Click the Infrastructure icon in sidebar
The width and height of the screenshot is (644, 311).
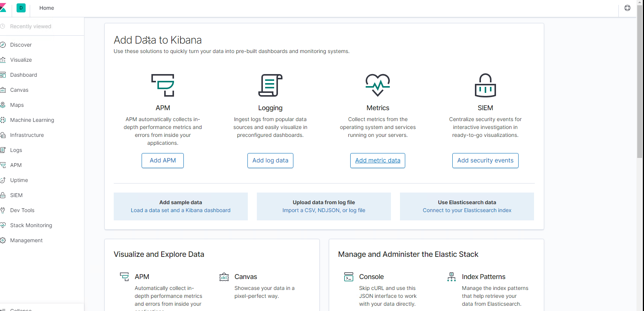coord(3,135)
